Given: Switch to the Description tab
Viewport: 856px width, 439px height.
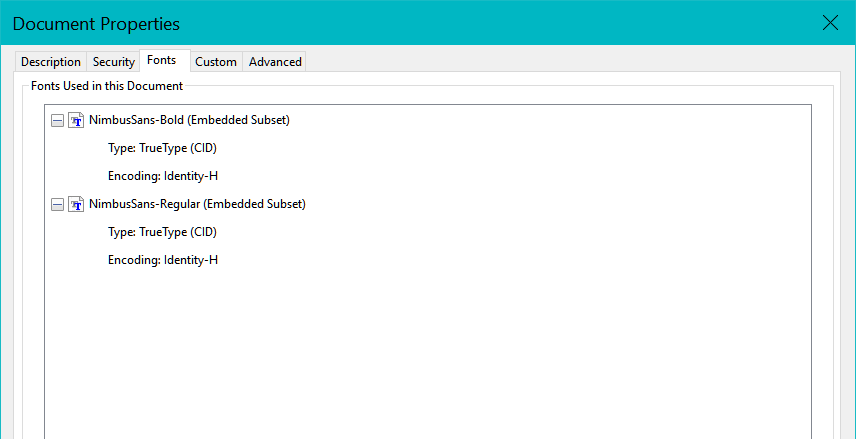Looking at the screenshot, I should [x=51, y=62].
